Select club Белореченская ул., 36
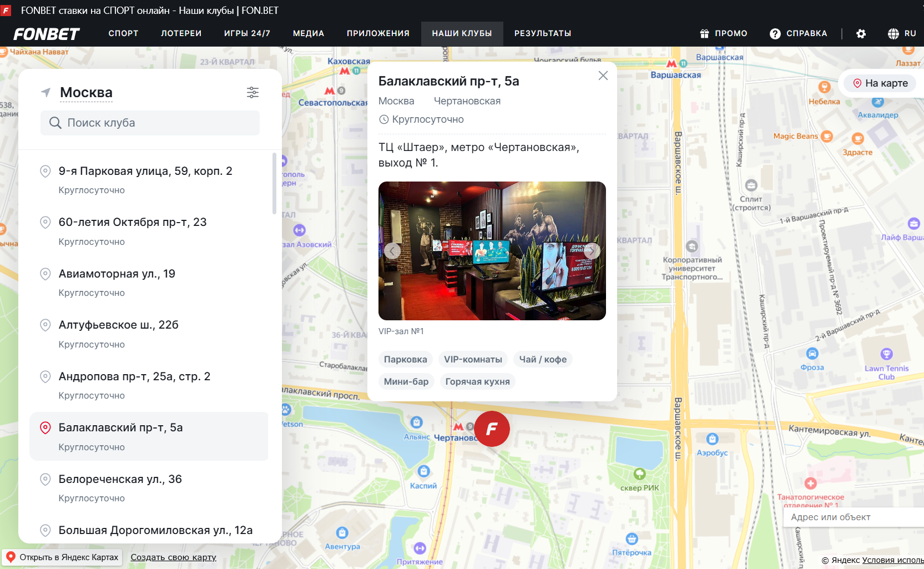Screen dimensions: 924x569 pos(149,488)
